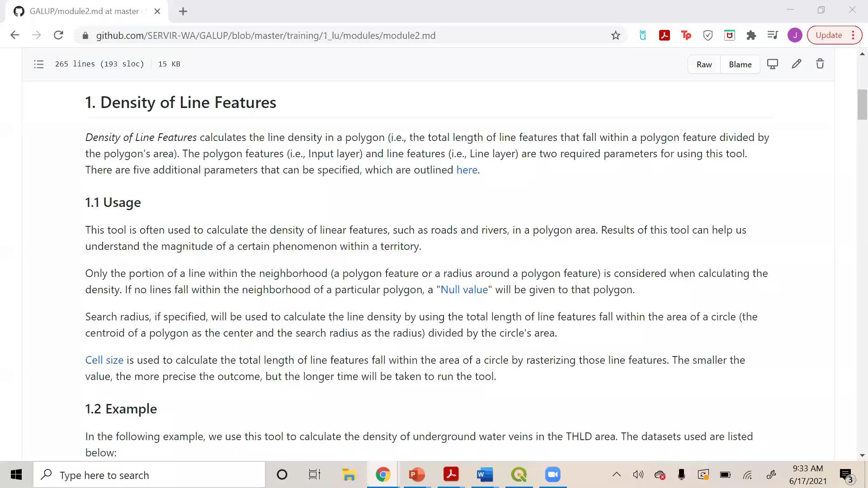Show hidden system tray icons chevron

pos(617,475)
